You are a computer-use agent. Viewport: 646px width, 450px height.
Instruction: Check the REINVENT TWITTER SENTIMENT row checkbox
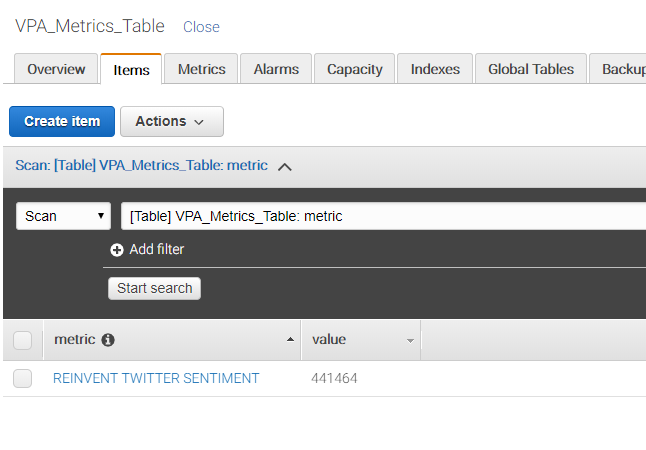(23, 378)
